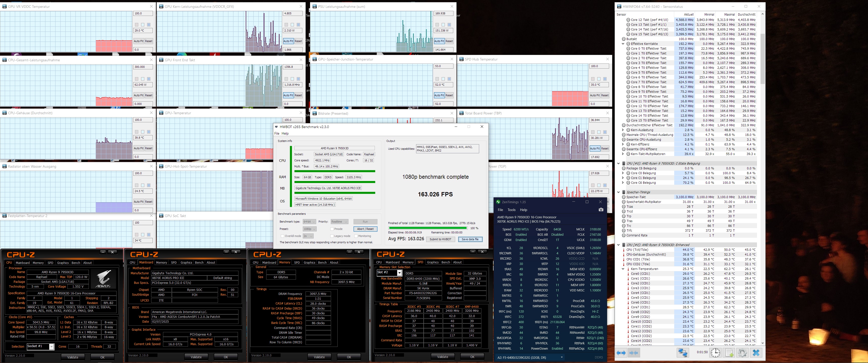Click graph icon in CPU-Gesamt-Leistungsaufnahme title

coord(4,60)
